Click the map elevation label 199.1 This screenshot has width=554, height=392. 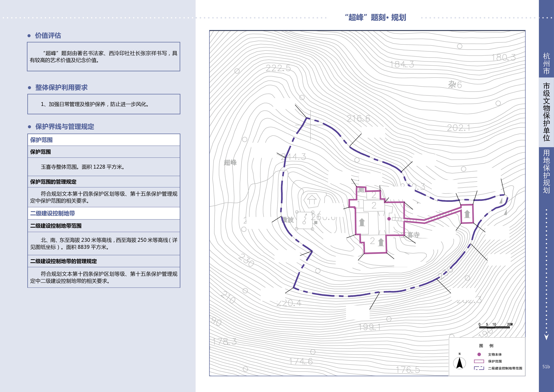(370, 327)
